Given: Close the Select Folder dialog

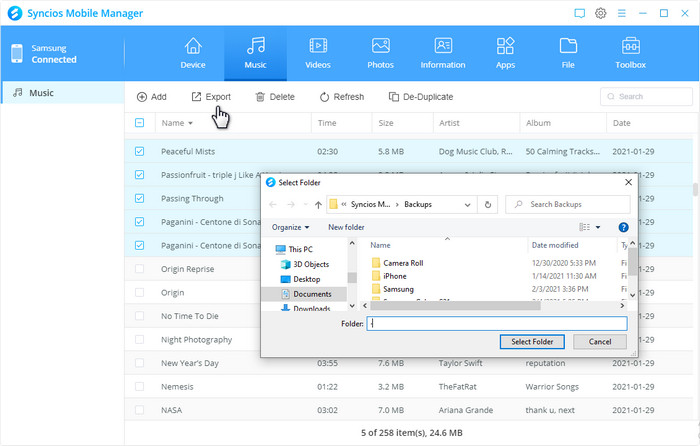Looking at the screenshot, I should pos(628,182).
